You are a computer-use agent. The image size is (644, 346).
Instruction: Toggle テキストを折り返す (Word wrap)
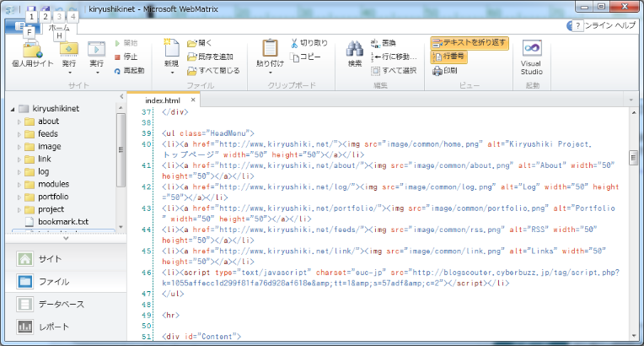[x=470, y=43]
